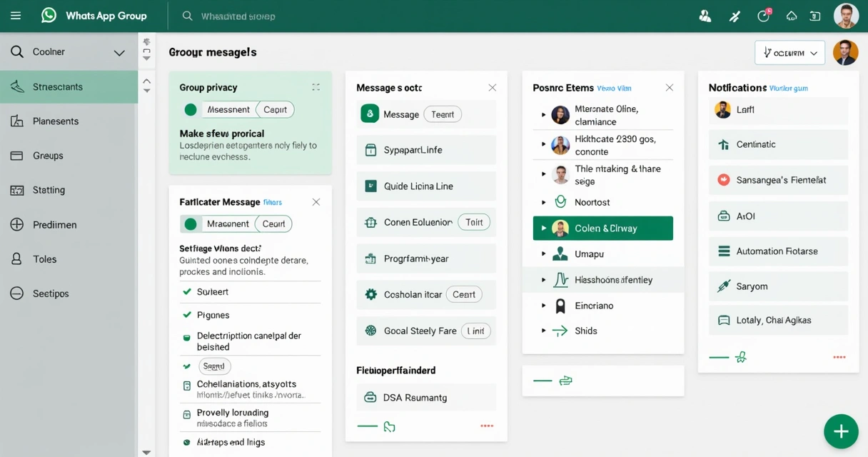Image resolution: width=868 pixels, height=457 pixels.
Task: Open the contacts icon in the top bar
Action: click(x=705, y=16)
